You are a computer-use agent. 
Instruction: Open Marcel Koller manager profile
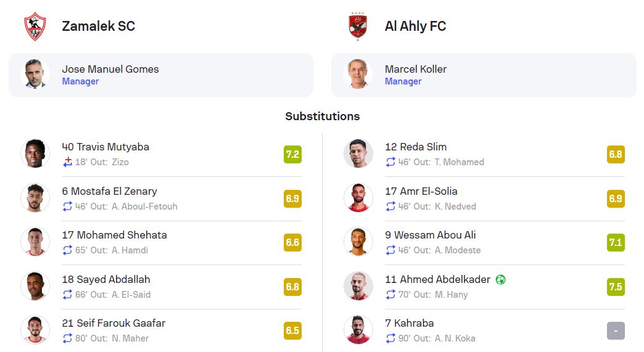pos(416,69)
